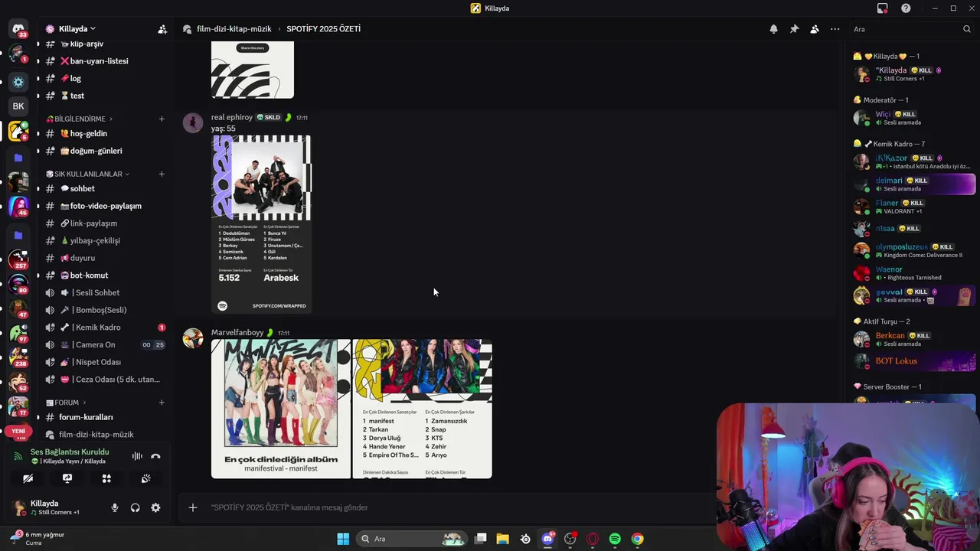This screenshot has width=980, height=551.
Task: Open the link-paylaşım channel
Action: tap(105, 223)
